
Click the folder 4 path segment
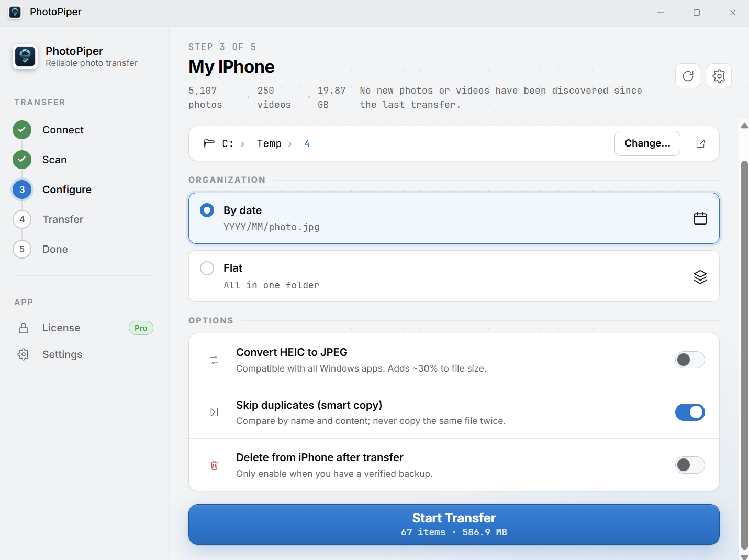tap(307, 143)
